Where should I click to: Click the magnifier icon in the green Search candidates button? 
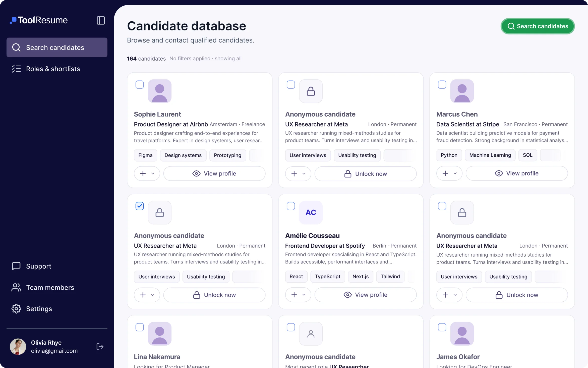click(x=511, y=26)
